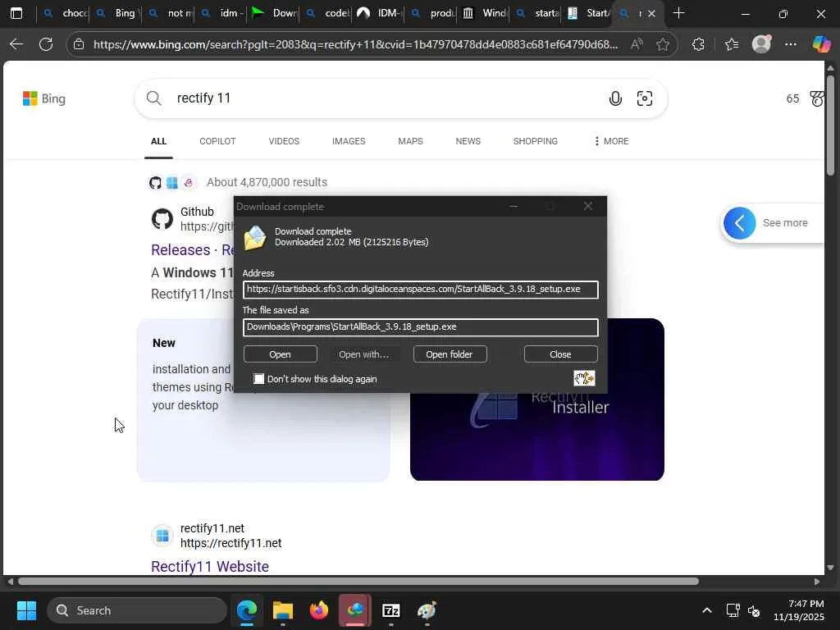The width and height of the screenshot is (840, 630).
Task: Launch Firefox from taskbar
Action: [319, 610]
